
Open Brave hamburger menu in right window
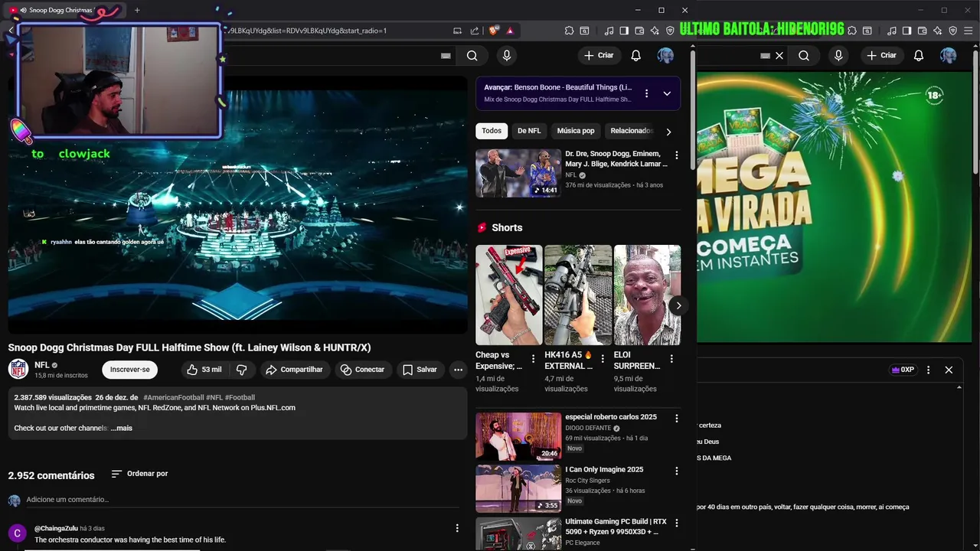point(969,31)
